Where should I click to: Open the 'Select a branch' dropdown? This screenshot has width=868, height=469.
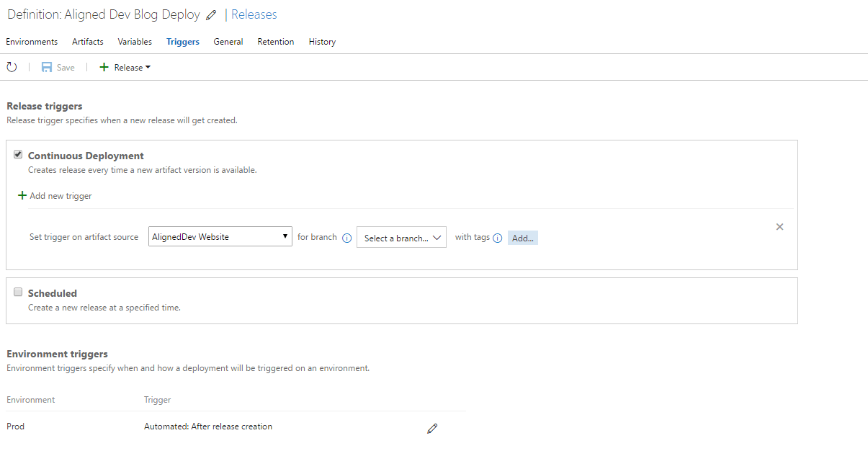click(x=401, y=236)
